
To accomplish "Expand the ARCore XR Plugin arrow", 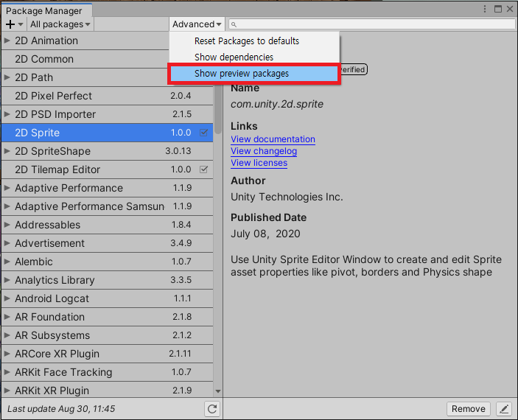I will (7, 354).
